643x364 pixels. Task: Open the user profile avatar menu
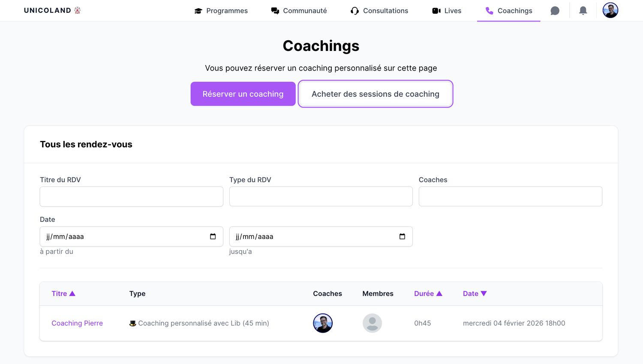(x=610, y=10)
